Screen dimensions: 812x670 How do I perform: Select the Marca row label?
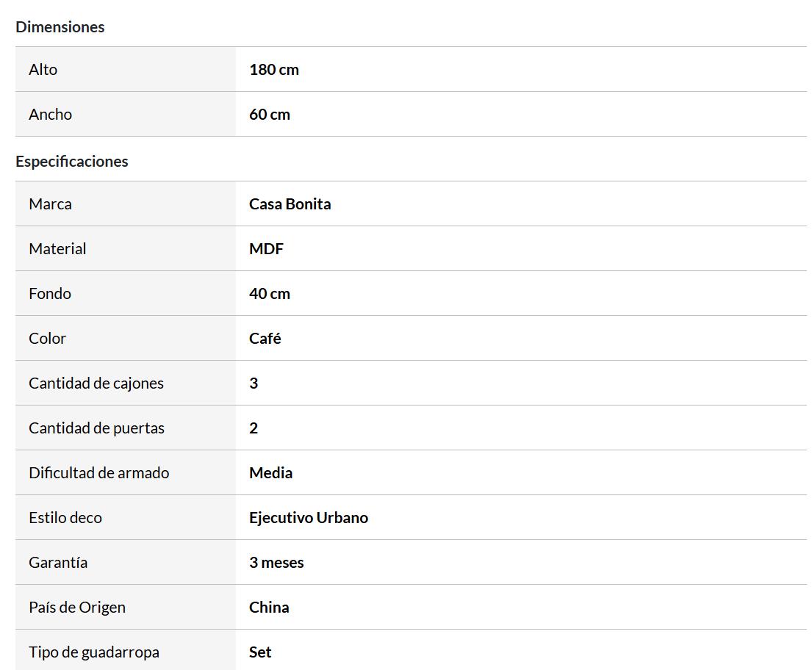51,204
